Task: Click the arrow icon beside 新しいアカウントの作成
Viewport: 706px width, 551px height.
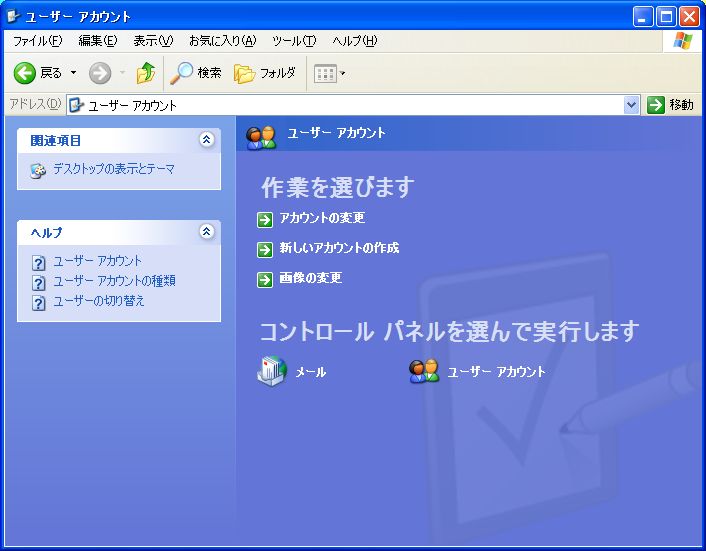Action: click(265, 249)
